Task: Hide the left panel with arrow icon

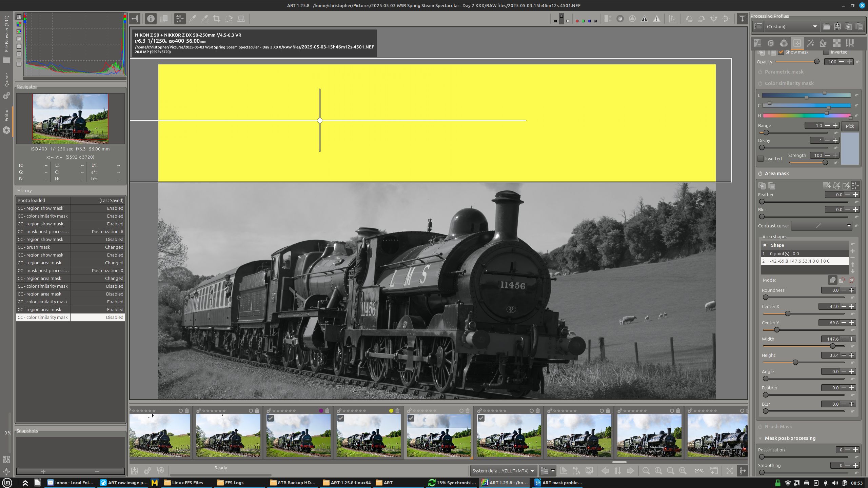Action: coord(135,19)
